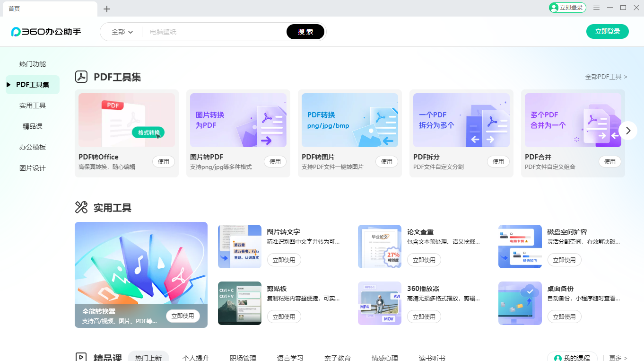
Task: Click the 论文查重 title text
Action: [420, 232]
